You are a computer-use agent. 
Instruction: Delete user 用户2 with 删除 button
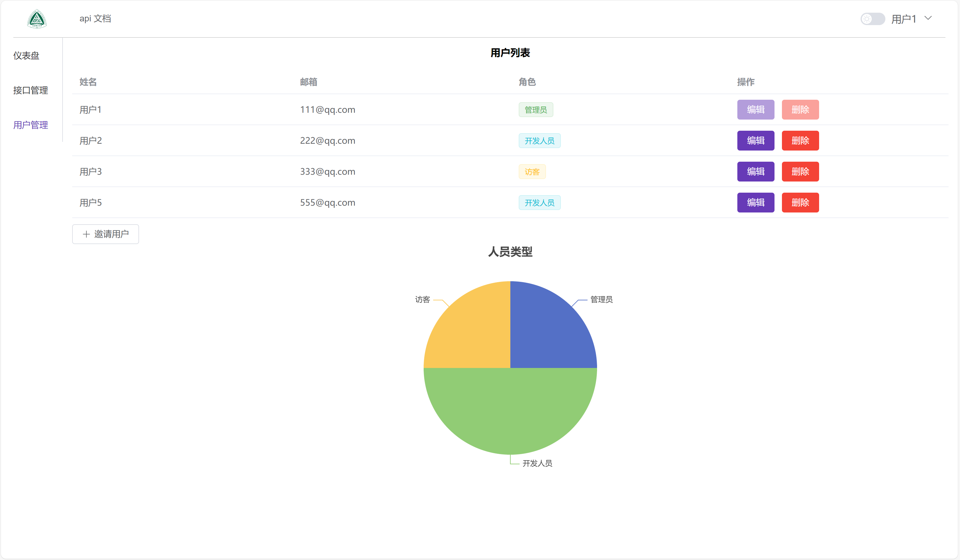coord(800,141)
